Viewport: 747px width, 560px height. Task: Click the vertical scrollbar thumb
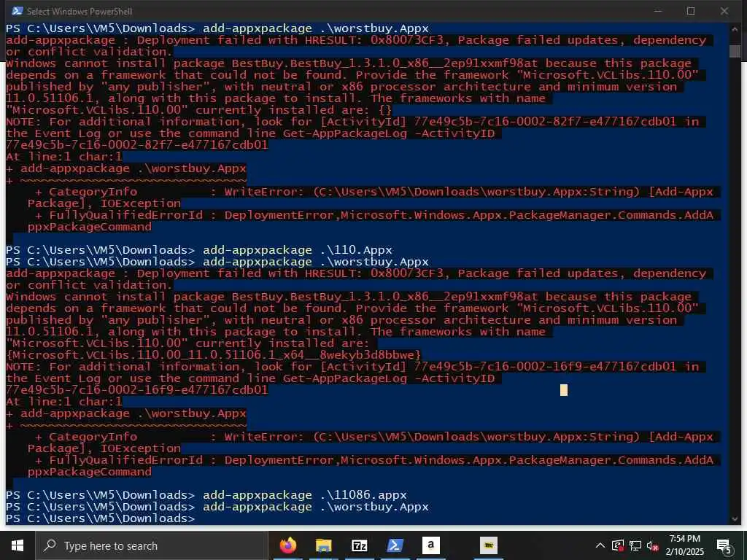735,52
